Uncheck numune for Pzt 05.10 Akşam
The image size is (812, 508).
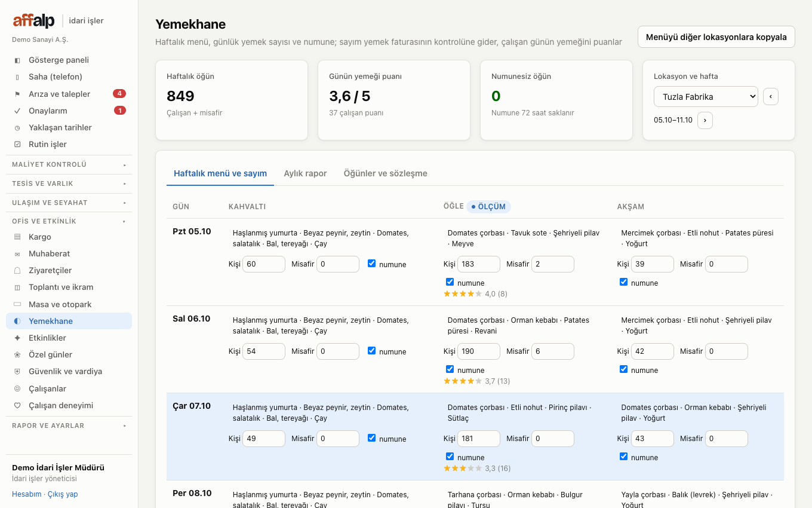point(624,282)
